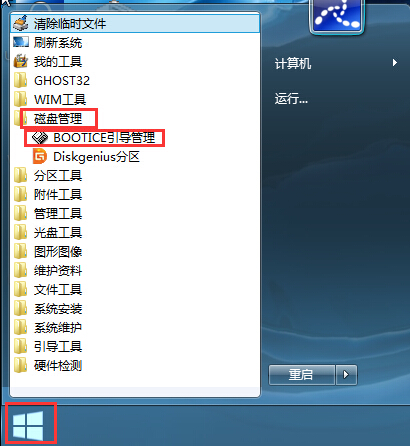Expand the WIM工具 folder

tap(60, 99)
